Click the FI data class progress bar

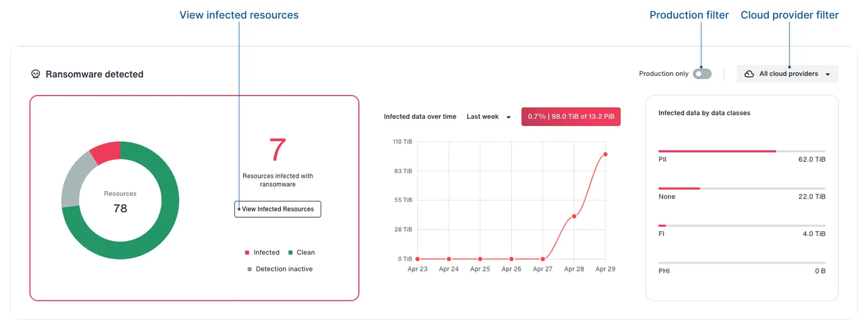742,225
